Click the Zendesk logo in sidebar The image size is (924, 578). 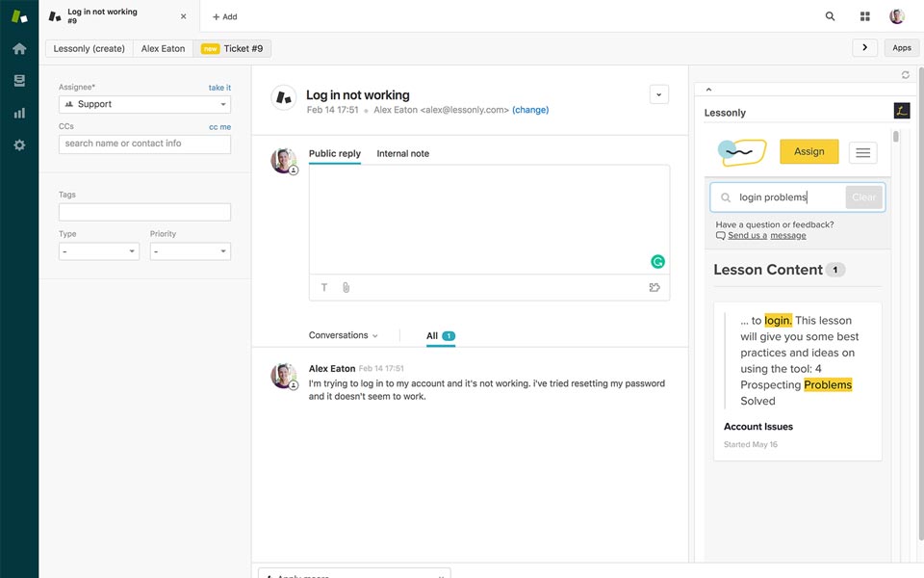(x=19, y=16)
